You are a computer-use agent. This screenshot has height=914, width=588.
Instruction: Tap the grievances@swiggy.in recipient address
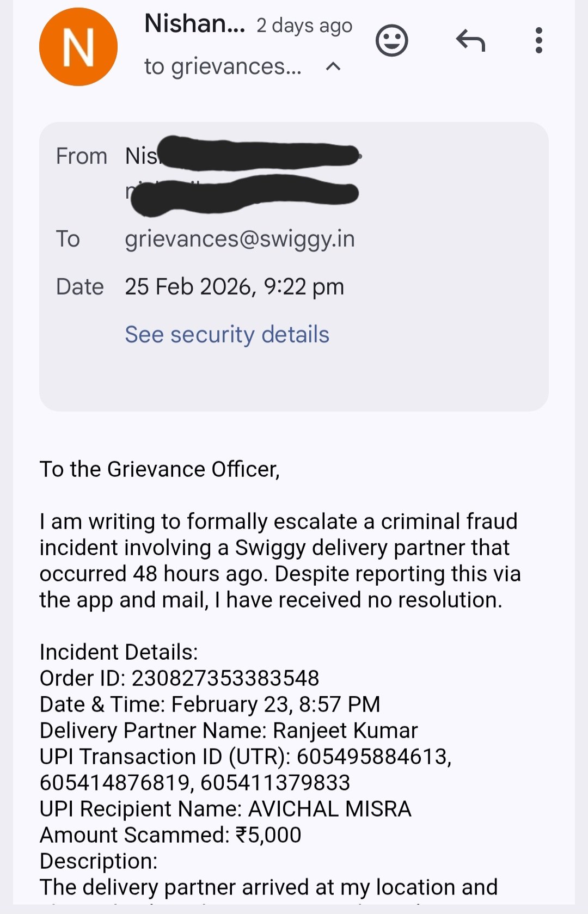click(x=240, y=239)
